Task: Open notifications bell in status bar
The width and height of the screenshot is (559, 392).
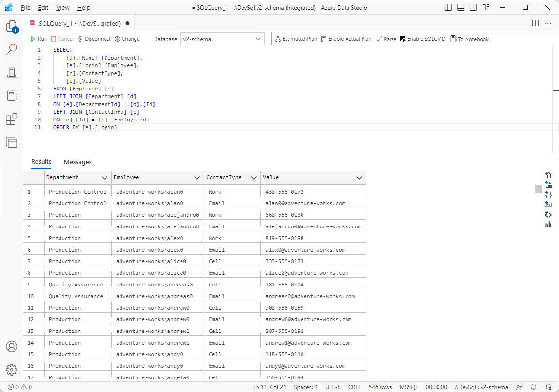Action: coord(534,387)
